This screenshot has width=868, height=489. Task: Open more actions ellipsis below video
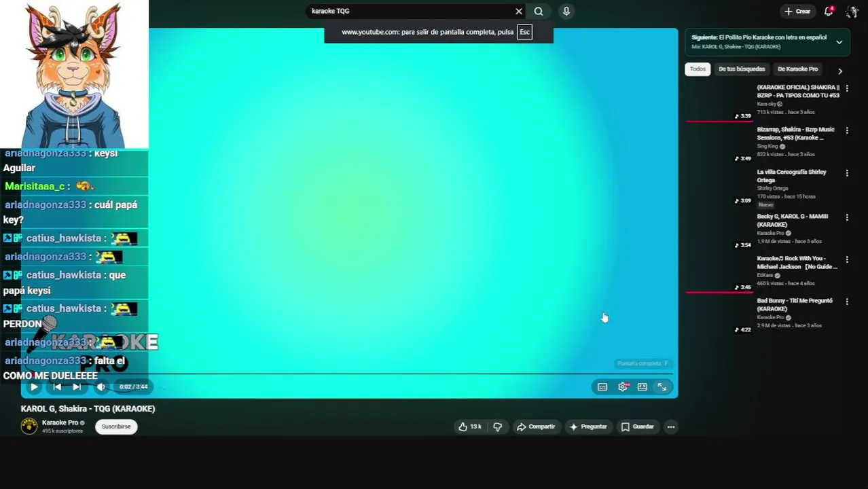[671, 427]
